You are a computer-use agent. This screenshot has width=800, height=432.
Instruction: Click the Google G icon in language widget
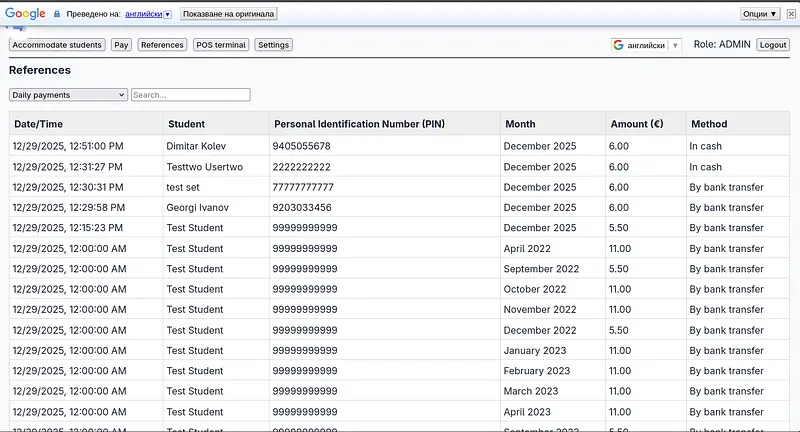tap(618, 45)
